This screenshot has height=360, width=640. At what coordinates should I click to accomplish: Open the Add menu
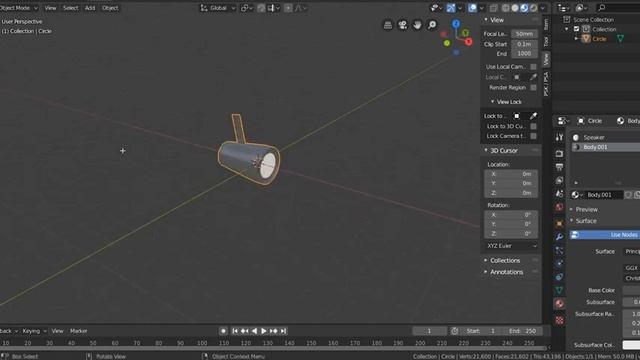tap(90, 8)
